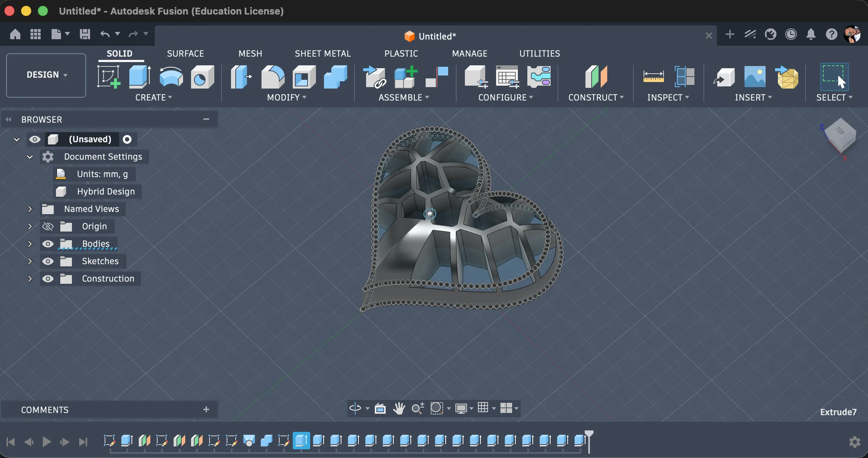This screenshot has height=458, width=868.
Task: Switch to the MESH tab
Action: click(x=250, y=54)
